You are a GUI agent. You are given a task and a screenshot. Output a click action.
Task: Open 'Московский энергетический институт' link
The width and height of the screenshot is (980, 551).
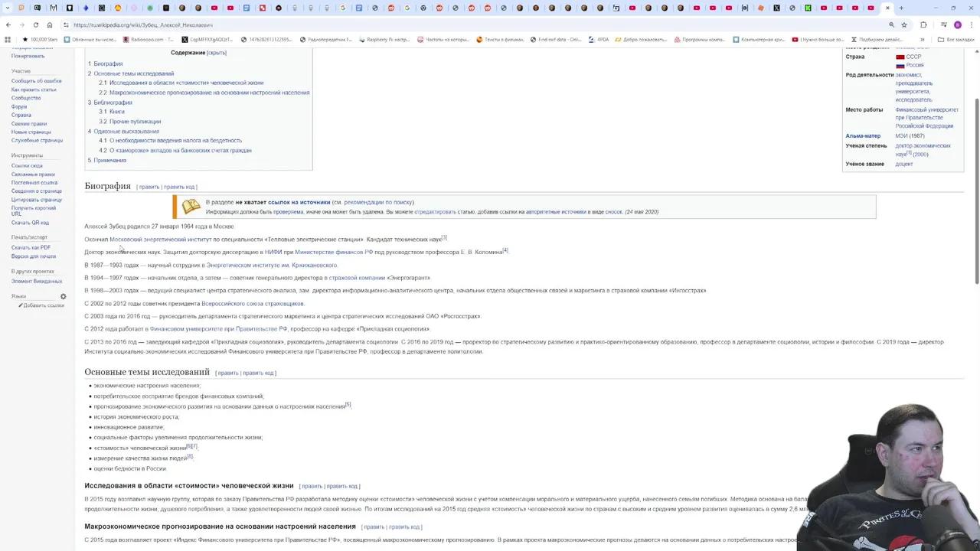coord(161,240)
